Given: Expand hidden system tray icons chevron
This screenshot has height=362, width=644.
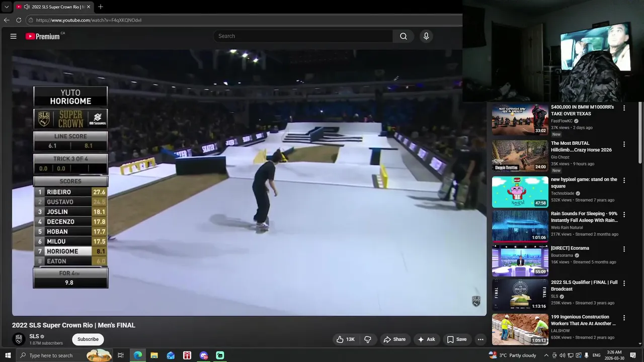Looking at the screenshot, I should pos(546,355).
